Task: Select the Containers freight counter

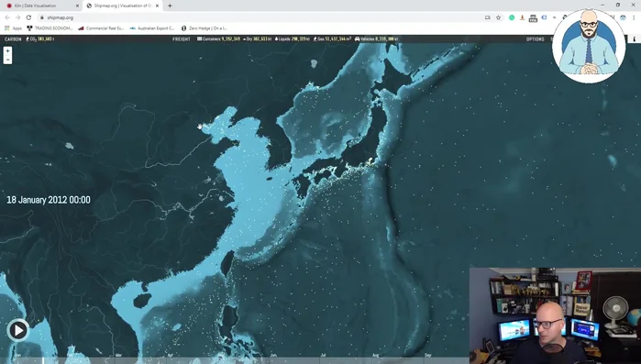Action: click(x=218, y=39)
